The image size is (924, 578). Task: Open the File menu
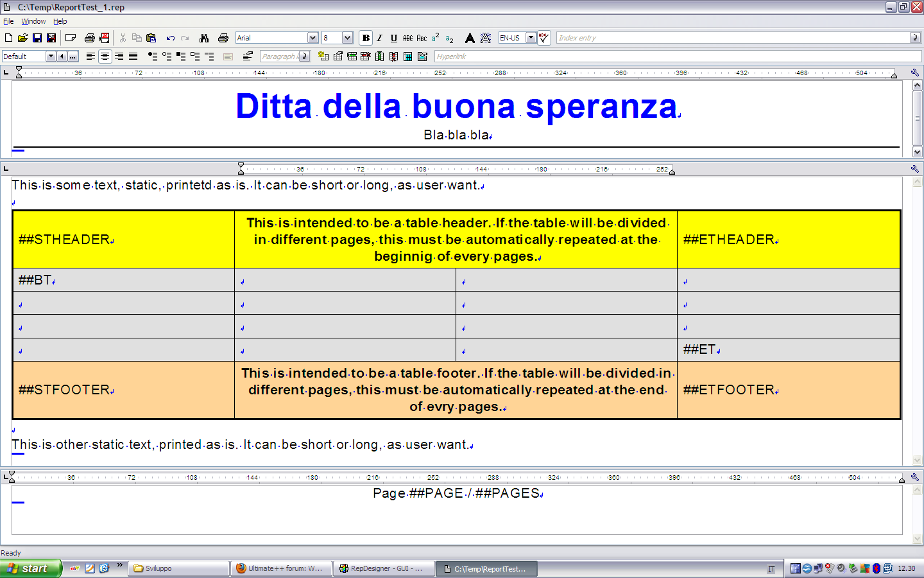pos(8,21)
